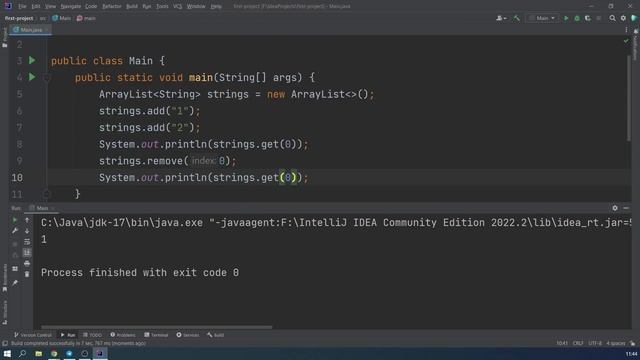The width and height of the screenshot is (640, 360).
Task: Click first-project in the breadcrumb bar
Action: click(19, 18)
